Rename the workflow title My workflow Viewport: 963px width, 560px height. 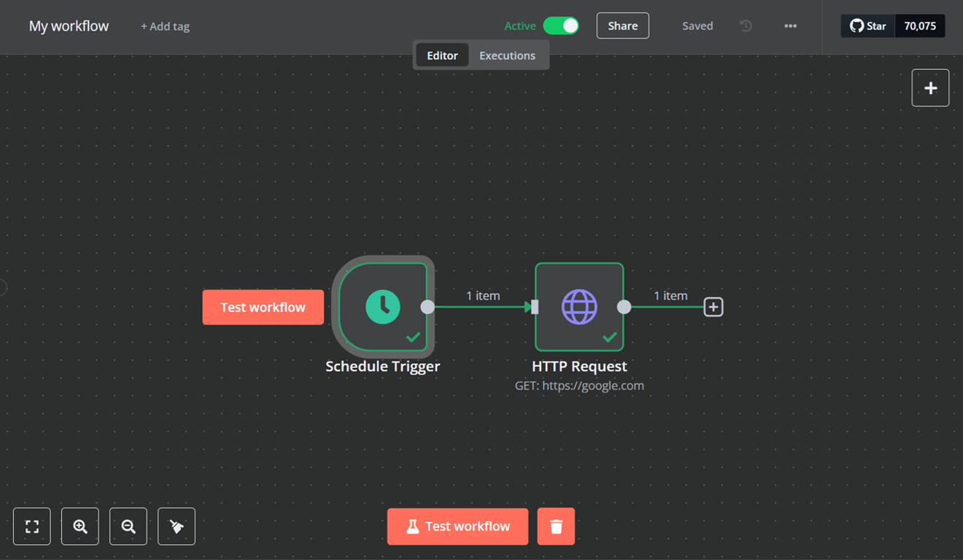pyautogui.click(x=68, y=26)
